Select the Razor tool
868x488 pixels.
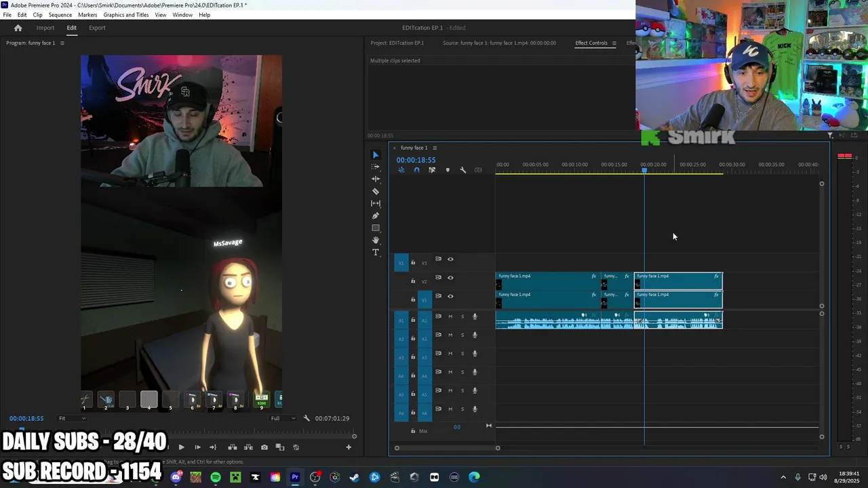(x=376, y=191)
